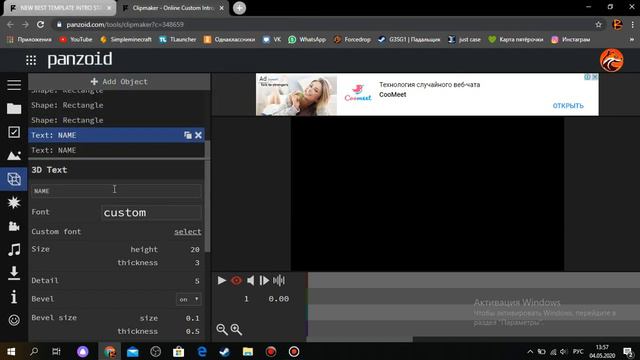Viewport: 640px width, 360px height.
Task: Click the Bevel size value 0.1
Action: tap(192, 318)
